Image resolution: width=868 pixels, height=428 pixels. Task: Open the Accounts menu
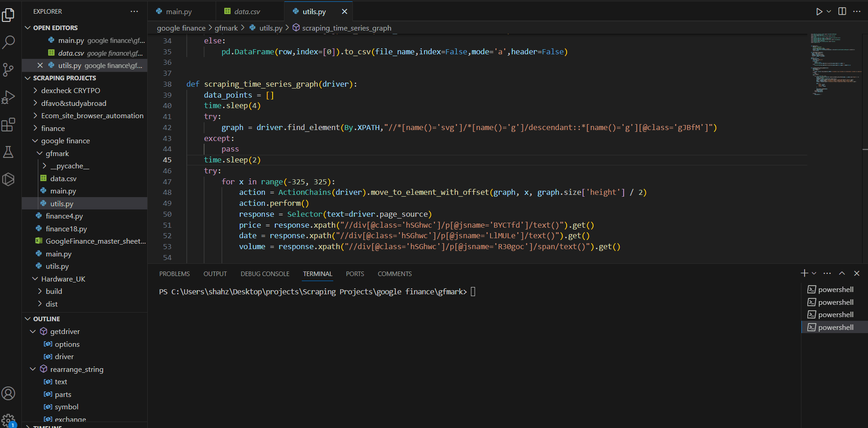tap(8, 393)
